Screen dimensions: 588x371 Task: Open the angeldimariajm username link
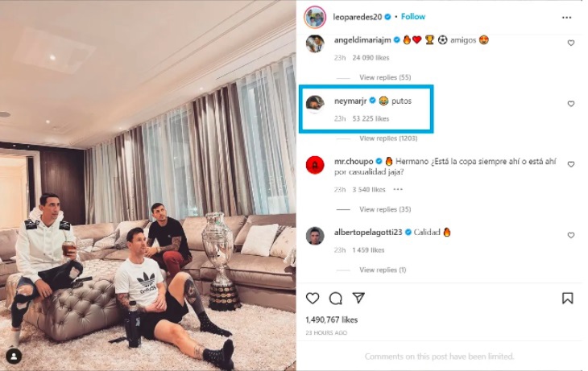(362, 40)
